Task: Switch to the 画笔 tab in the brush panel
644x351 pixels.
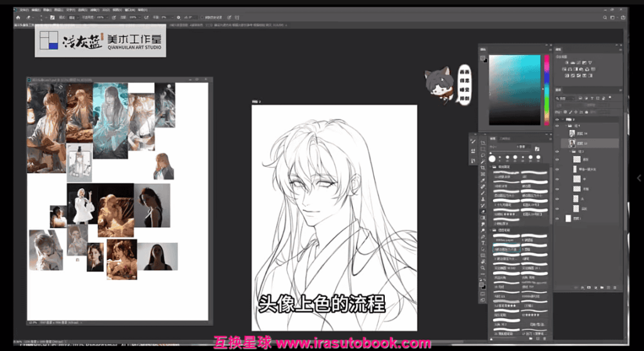Action: 493,138
